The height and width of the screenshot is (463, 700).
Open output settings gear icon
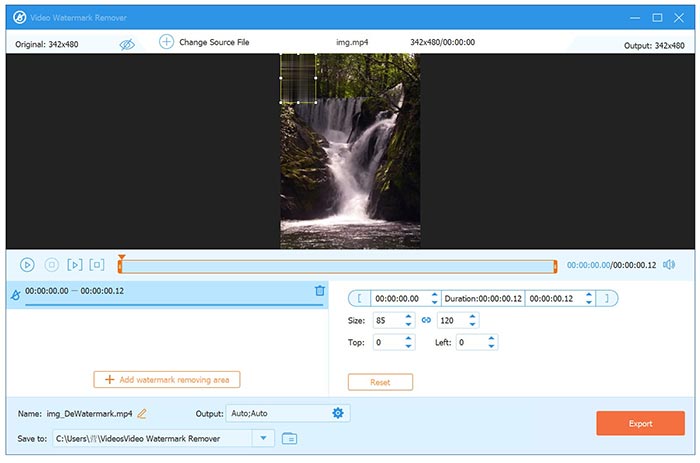[338, 413]
